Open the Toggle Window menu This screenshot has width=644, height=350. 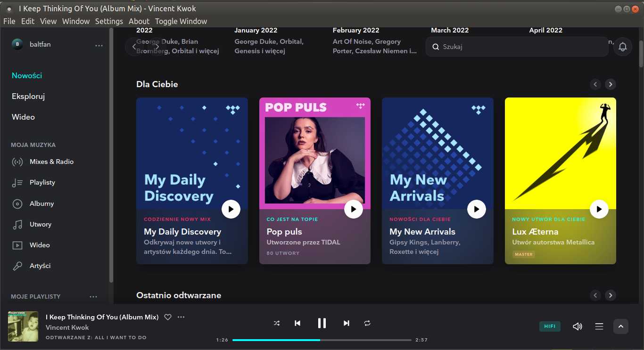(x=181, y=21)
